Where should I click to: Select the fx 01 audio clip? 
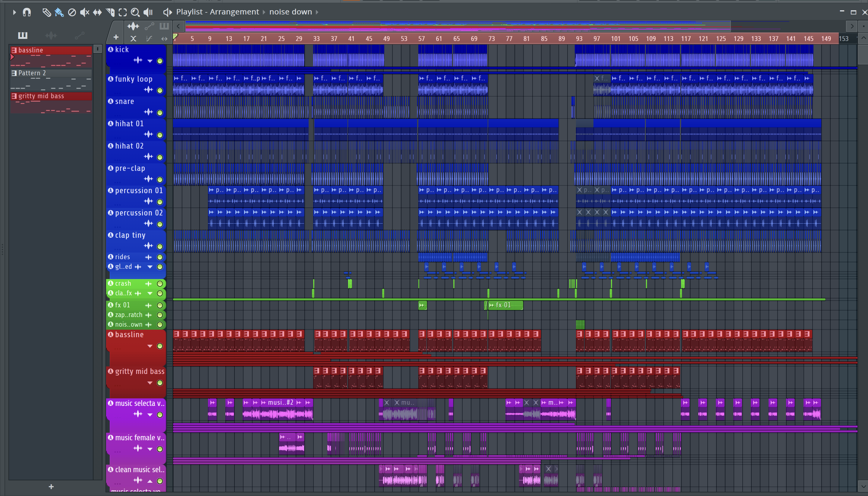(505, 305)
